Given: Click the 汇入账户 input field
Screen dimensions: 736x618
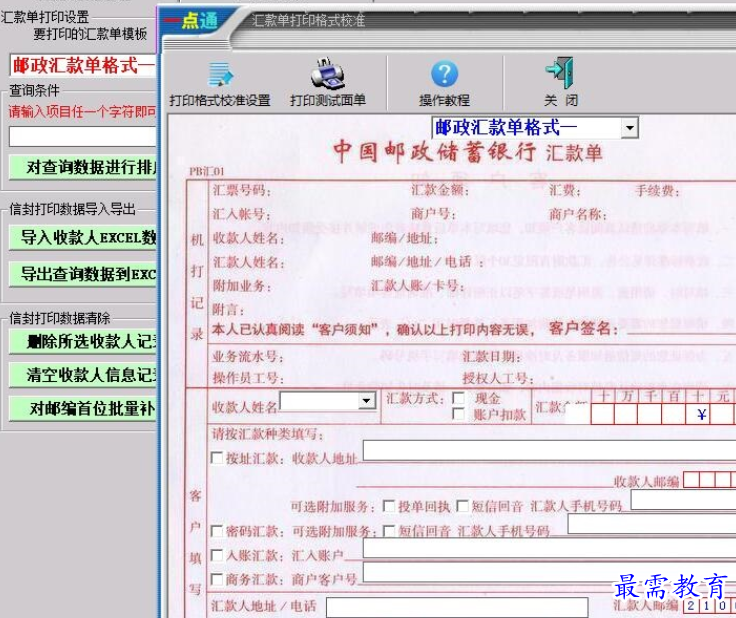Looking at the screenshot, I should coord(549,548).
